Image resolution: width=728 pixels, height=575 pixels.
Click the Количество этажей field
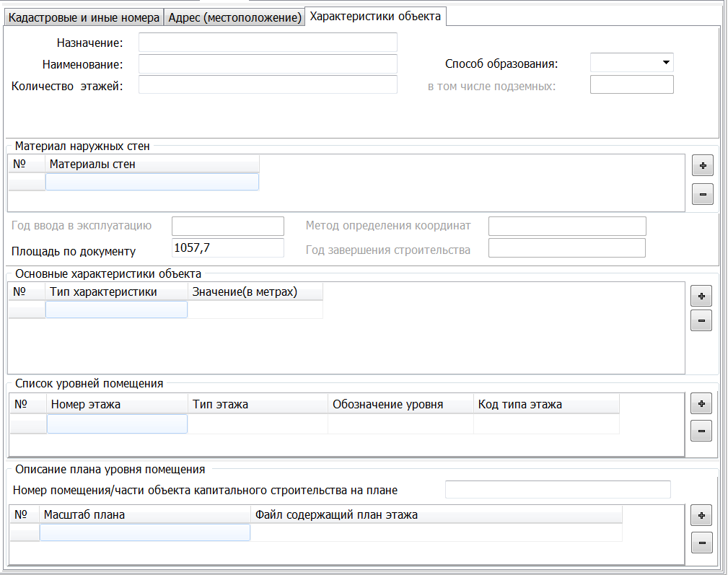click(268, 85)
